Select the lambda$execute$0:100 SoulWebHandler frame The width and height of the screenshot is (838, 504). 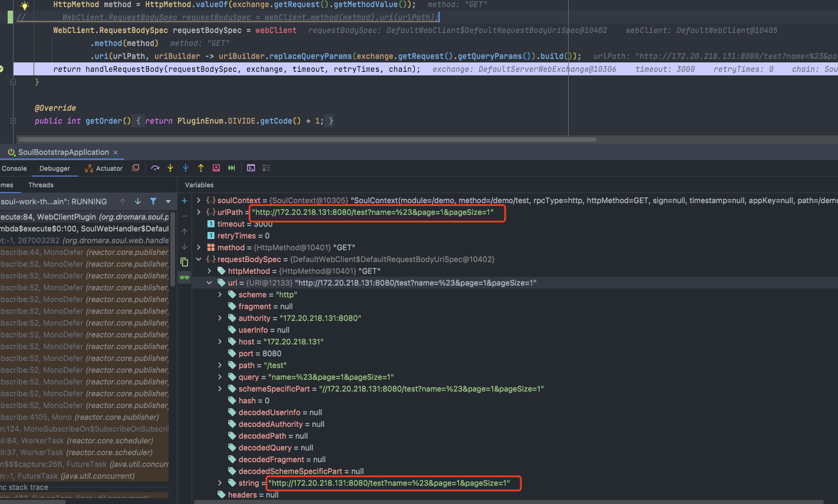coord(84,228)
